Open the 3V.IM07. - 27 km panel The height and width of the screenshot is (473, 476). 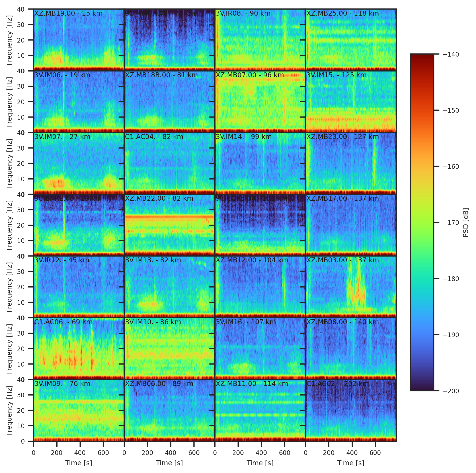point(78,163)
